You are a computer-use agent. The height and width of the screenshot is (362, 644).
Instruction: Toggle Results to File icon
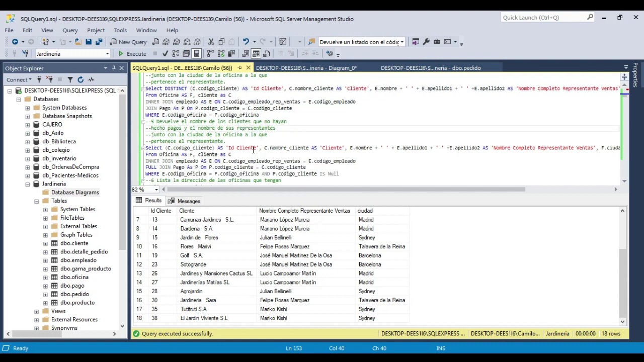(x=266, y=54)
